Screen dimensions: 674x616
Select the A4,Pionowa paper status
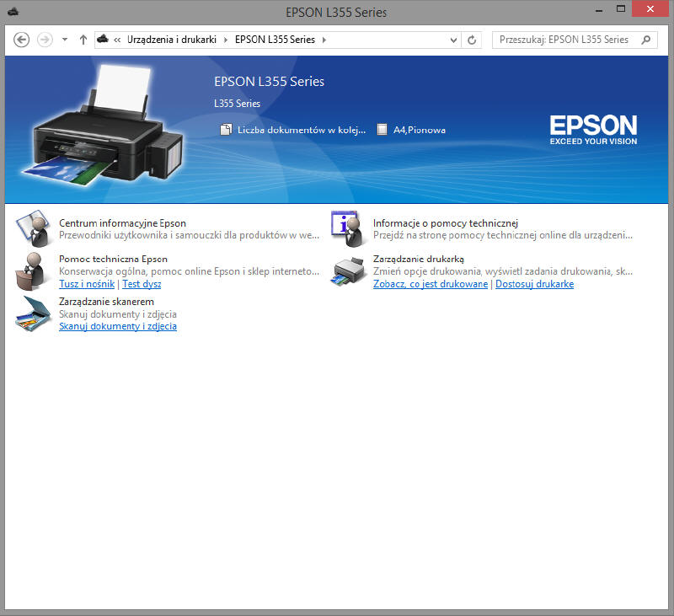[419, 130]
